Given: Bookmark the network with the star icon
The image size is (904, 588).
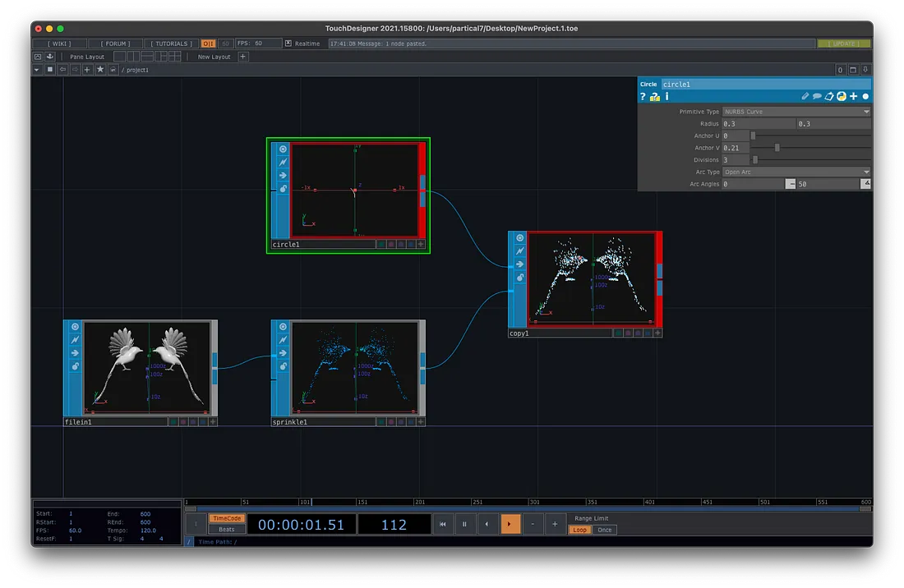Looking at the screenshot, I should click(100, 70).
